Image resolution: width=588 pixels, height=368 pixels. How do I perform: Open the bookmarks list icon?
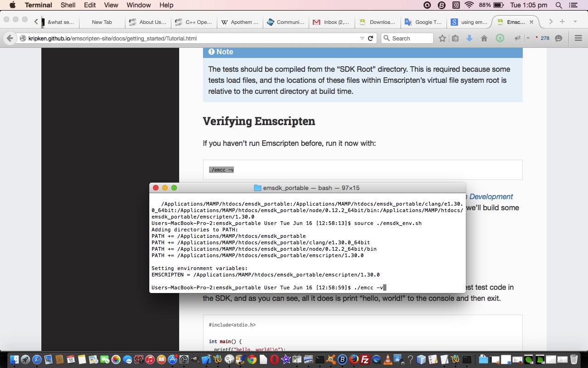455,38
